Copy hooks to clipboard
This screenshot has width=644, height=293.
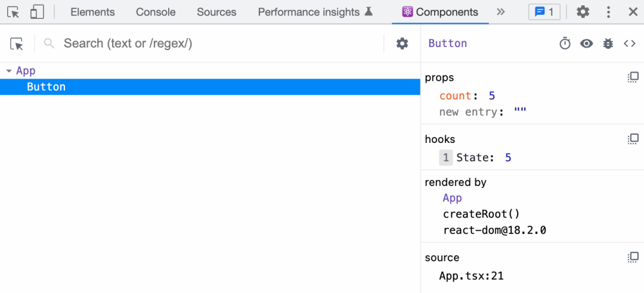[x=633, y=139]
